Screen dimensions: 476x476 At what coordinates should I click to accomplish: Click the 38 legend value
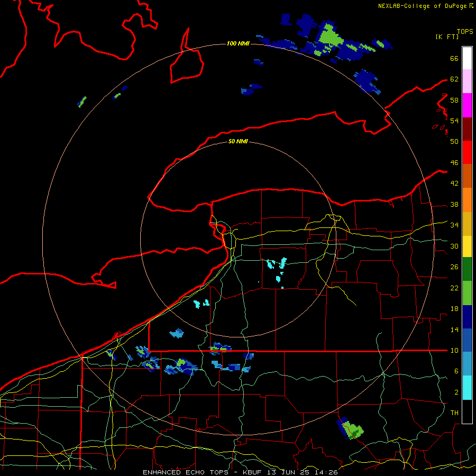click(454, 205)
